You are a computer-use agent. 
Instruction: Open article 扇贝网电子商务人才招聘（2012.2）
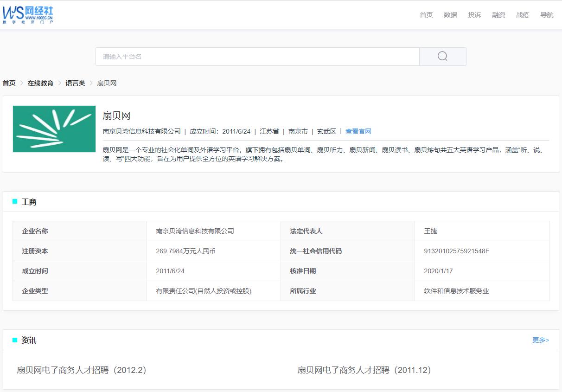(x=83, y=370)
